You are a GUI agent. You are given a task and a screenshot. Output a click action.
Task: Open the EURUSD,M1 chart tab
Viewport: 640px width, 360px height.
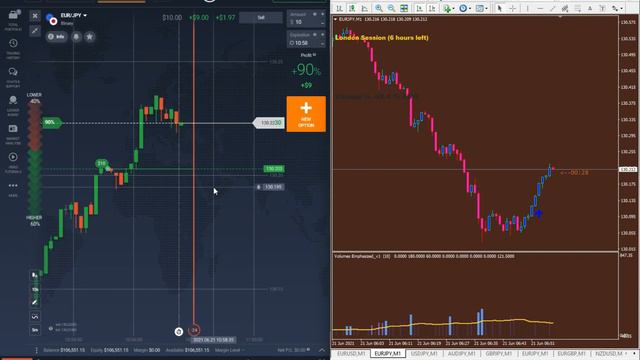point(351,353)
